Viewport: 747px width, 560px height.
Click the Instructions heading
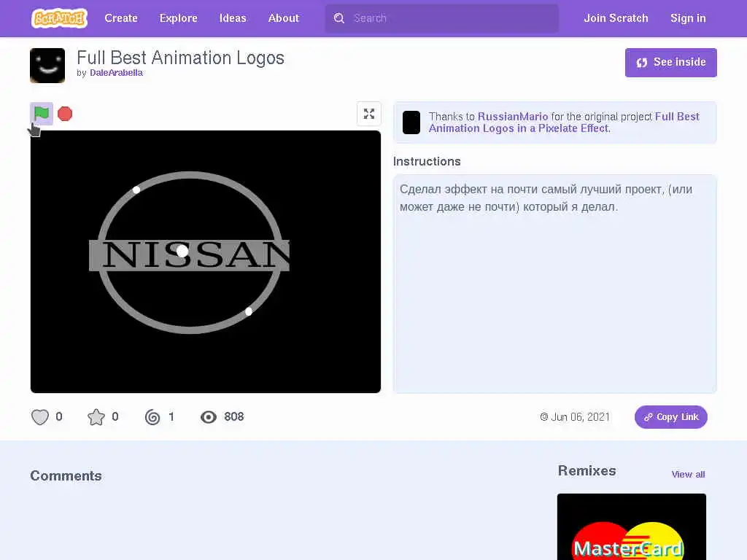click(x=427, y=161)
